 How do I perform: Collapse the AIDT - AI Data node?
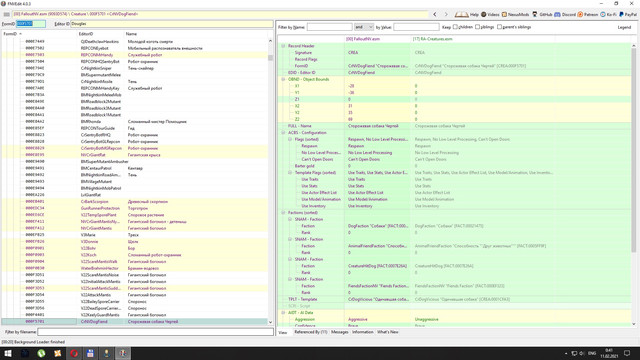pos(283,313)
